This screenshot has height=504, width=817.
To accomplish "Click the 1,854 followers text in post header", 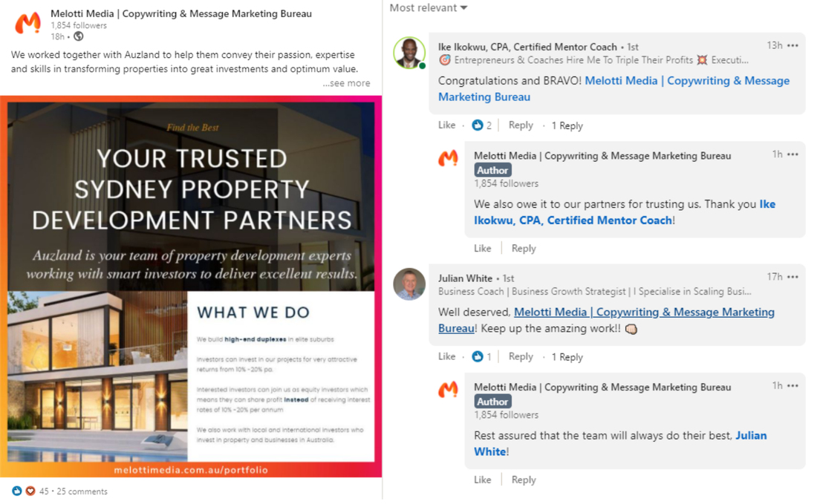I will point(79,25).
